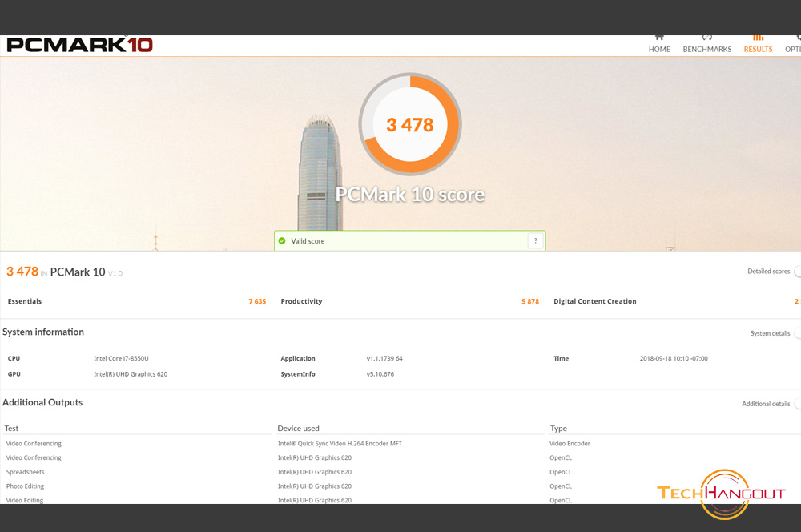Click the SystemInfo label
The width and height of the screenshot is (801, 532).
298,374
